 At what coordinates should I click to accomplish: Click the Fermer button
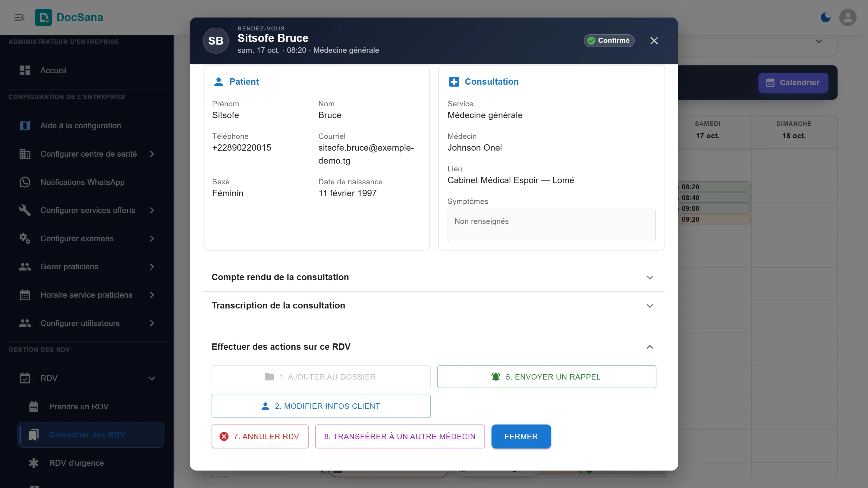tap(521, 436)
